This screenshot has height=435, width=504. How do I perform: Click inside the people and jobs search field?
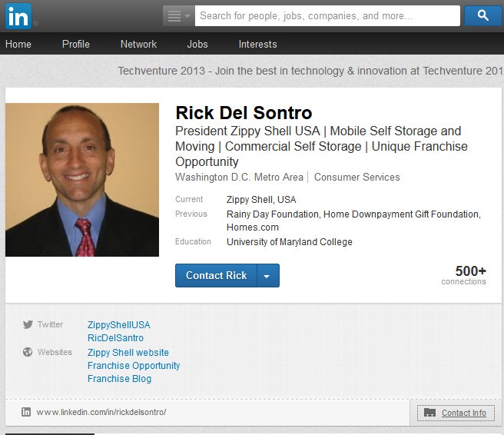pyautogui.click(x=327, y=15)
